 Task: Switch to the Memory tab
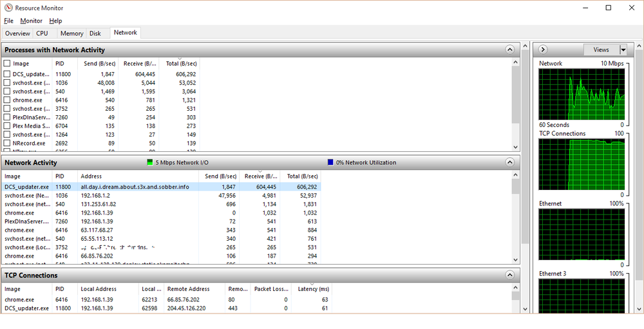(x=72, y=33)
